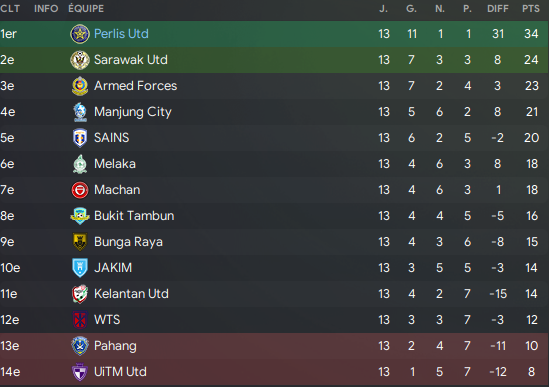549x387 pixels.
Task: Sort table by DIFF column header
Action: (x=498, y=8)
